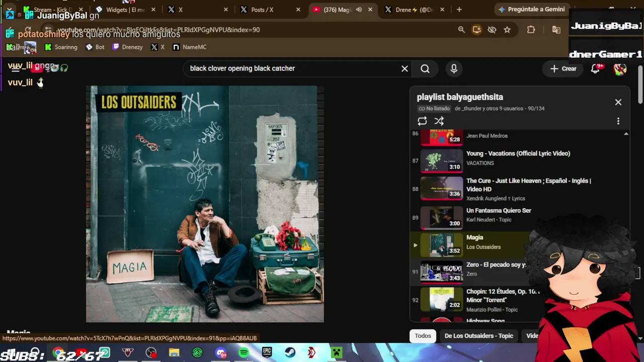Open Steam from the taskbar
644x362 pixels.
pos(290,353)
